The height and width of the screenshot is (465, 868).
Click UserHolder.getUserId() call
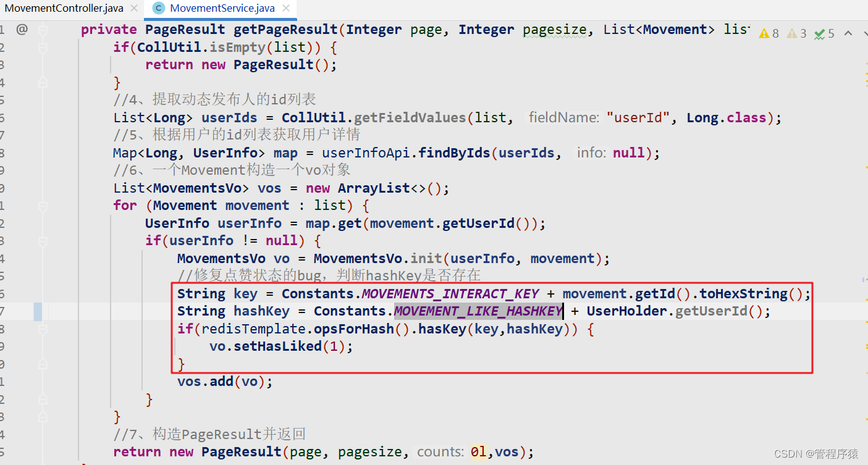674,311
